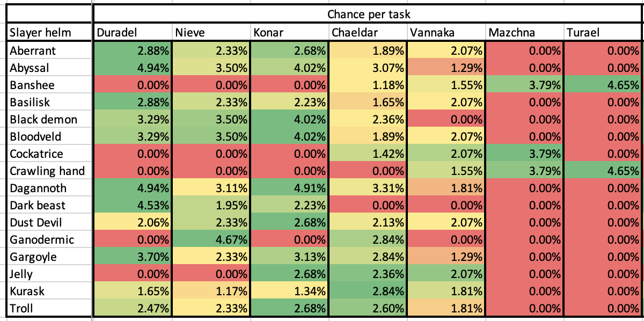
Task: Click the Nieve column header cell
Action: tap(211, 33)
